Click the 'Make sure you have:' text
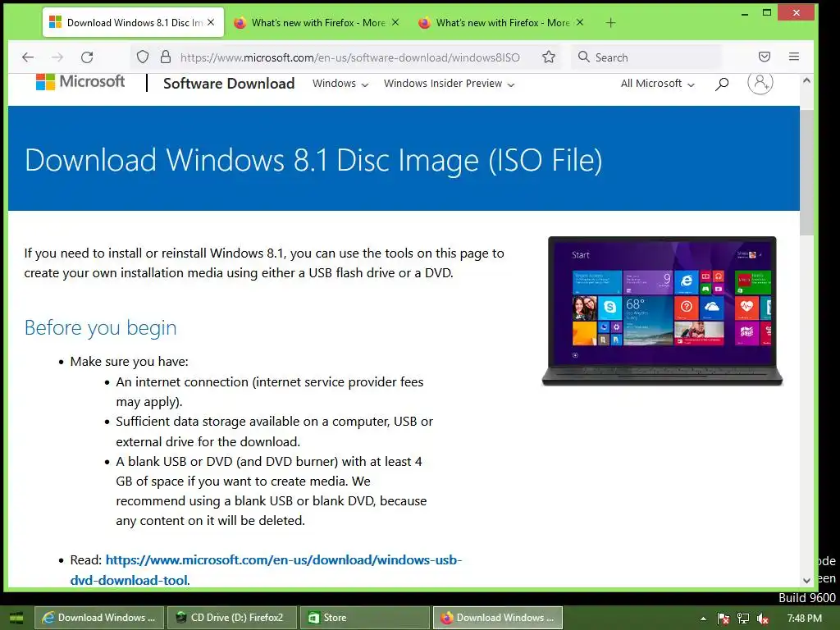This screenshot has height=630, width=840. click(129, 362)
